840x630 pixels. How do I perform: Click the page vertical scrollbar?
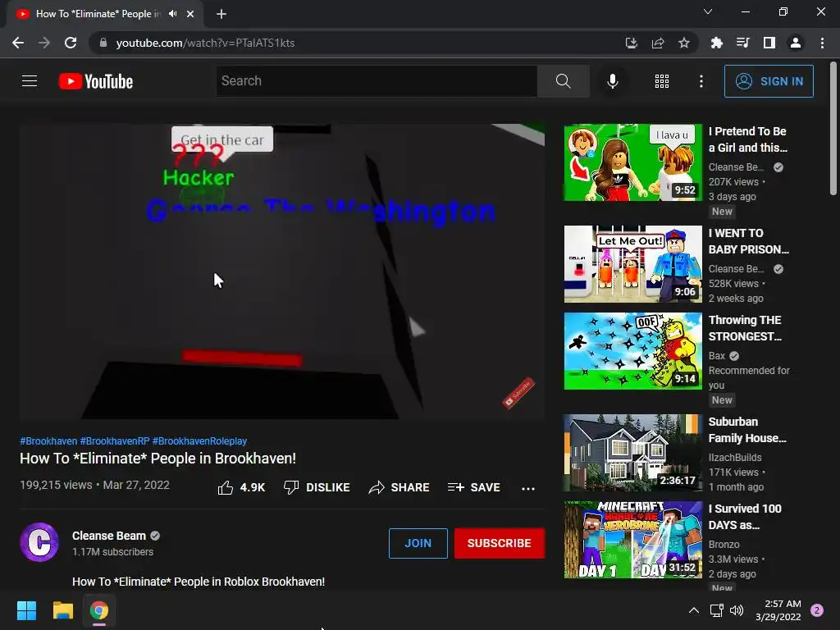(833, 129)
